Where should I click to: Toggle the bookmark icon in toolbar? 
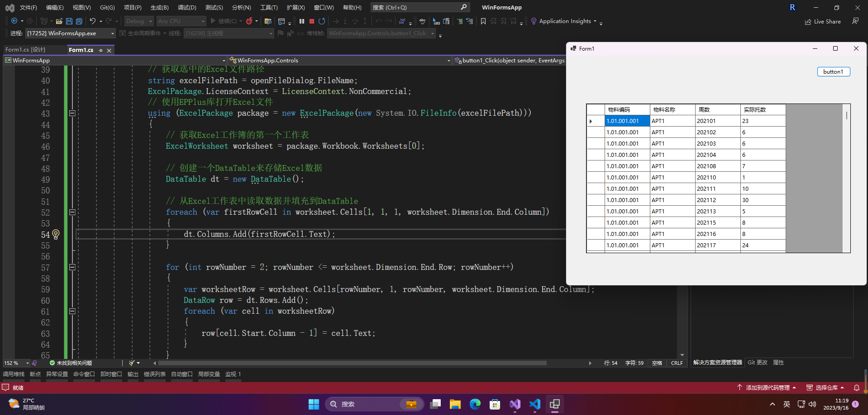pos(483,21)
